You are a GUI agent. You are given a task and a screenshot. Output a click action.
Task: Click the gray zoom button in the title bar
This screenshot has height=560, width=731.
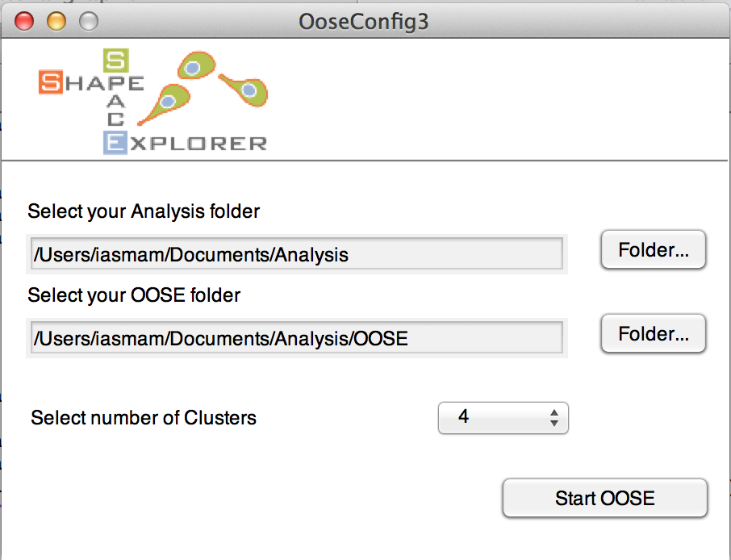[x=89, y=21]
